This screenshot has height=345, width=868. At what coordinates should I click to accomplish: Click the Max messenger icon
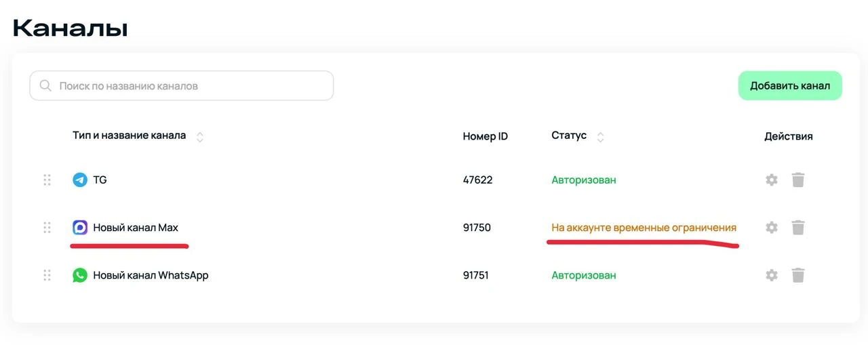(x=80, y=228)
